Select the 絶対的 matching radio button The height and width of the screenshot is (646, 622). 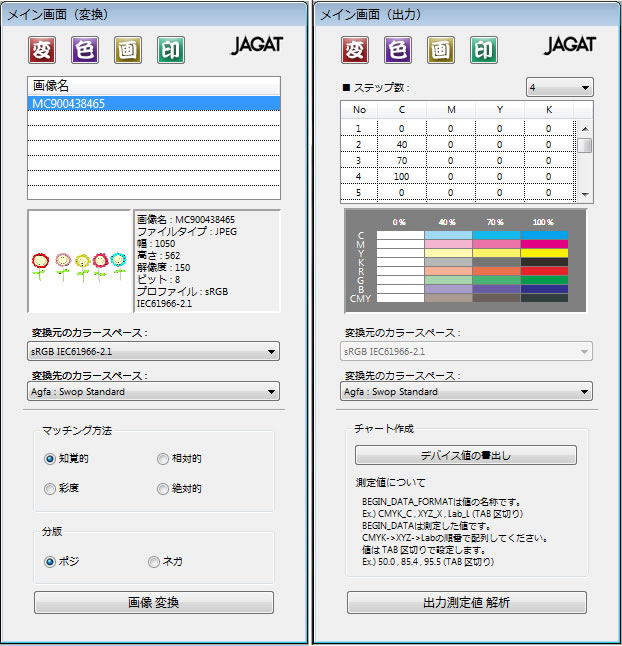coord(163,489)
